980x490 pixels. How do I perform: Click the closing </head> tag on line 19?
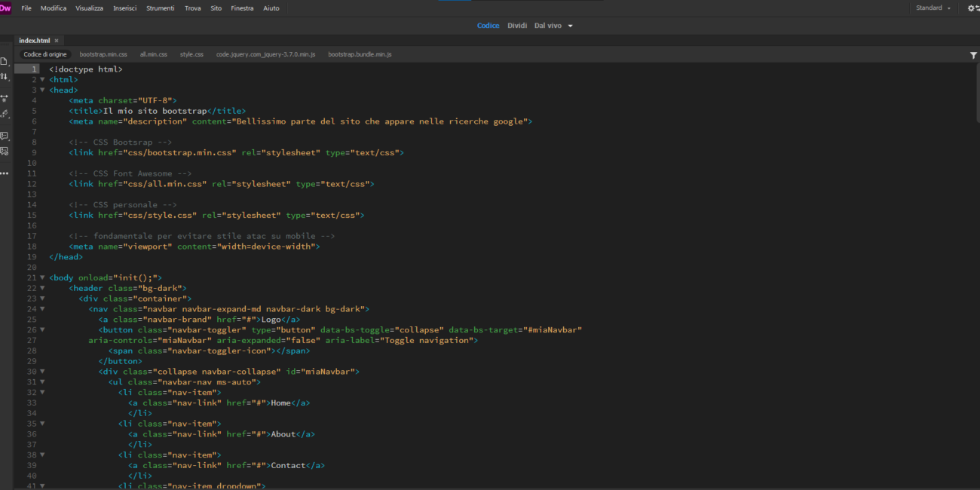tap(66, 257)
